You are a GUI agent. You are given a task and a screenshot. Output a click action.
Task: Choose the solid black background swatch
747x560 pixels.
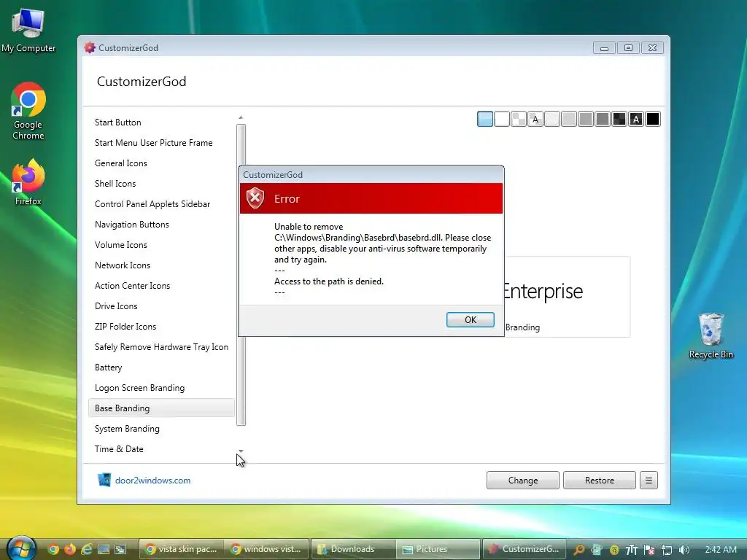pos(653,119)
